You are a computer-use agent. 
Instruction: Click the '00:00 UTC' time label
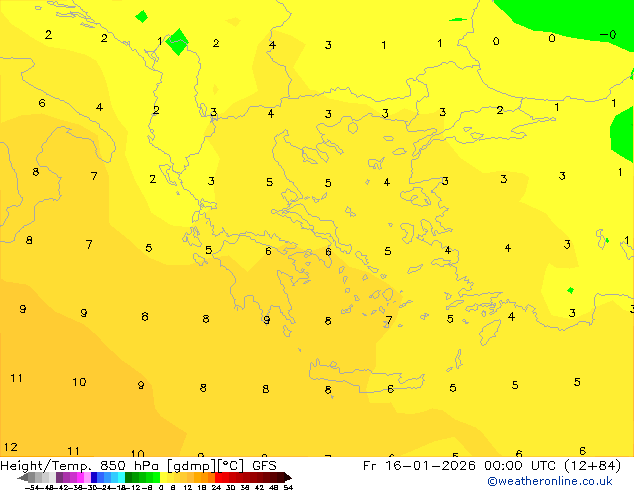point(522,466)
